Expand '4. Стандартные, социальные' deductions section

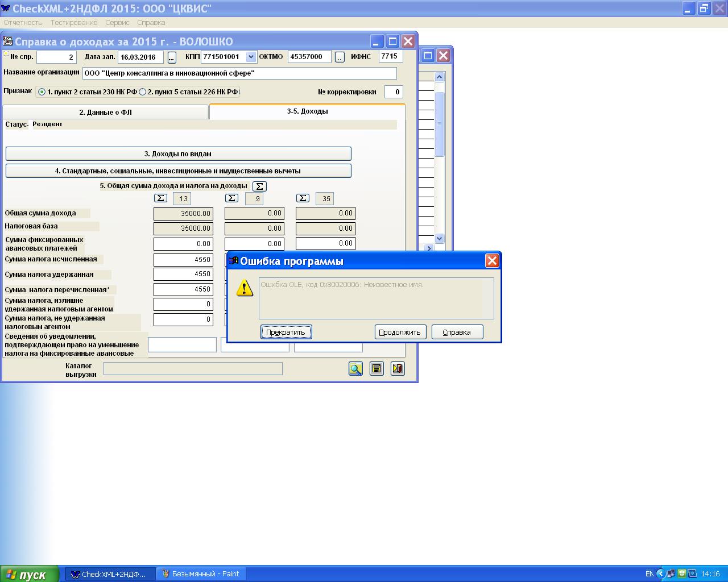point(178,171)
